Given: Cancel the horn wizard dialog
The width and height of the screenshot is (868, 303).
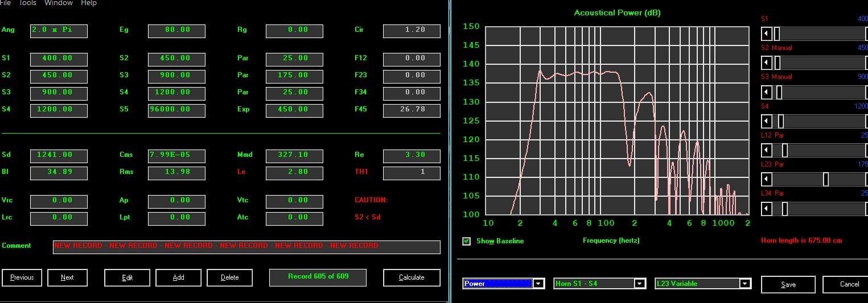Looking at the screenshot, I should pyautogui.click(x=849, y=284).
